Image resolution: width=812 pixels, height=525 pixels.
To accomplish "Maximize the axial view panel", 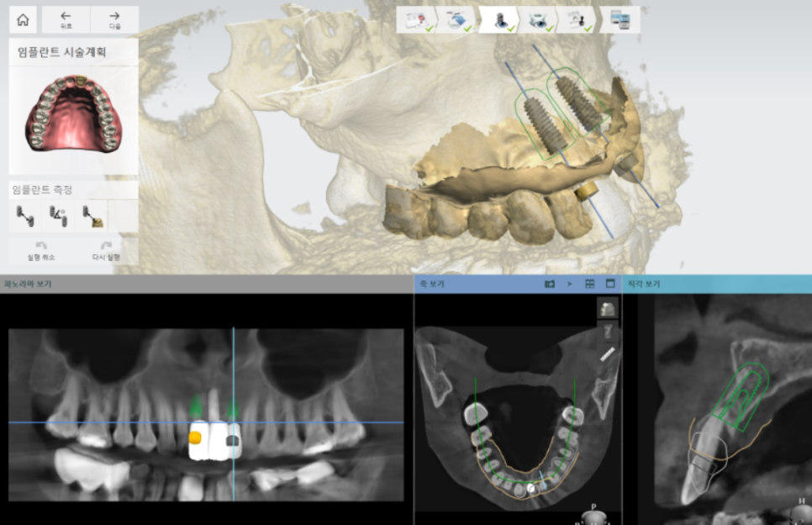I will click(610, 284).
